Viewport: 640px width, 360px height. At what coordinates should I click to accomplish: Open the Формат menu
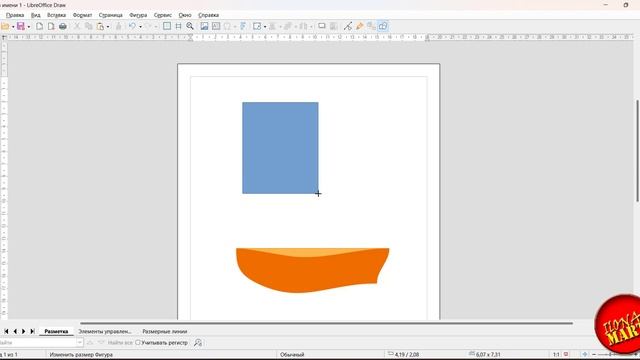point(82,15)
